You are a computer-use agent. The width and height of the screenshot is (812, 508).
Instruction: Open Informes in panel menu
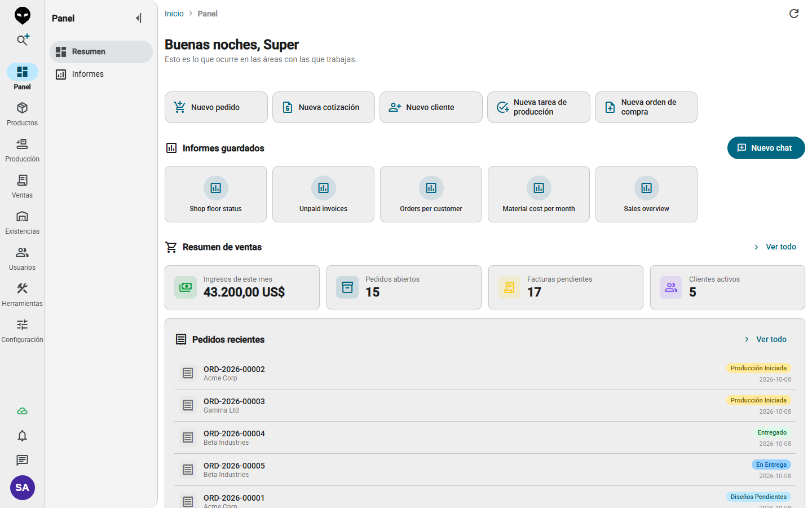(101, 74)
